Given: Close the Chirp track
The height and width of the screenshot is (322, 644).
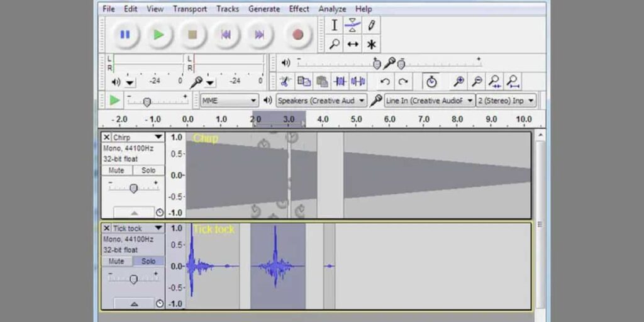Looking at the screenshot, I should [x=107, y=137].
